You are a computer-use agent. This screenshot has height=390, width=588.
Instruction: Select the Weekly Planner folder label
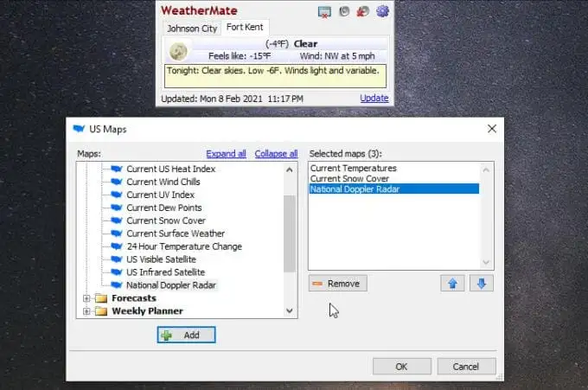pos(147,310)
